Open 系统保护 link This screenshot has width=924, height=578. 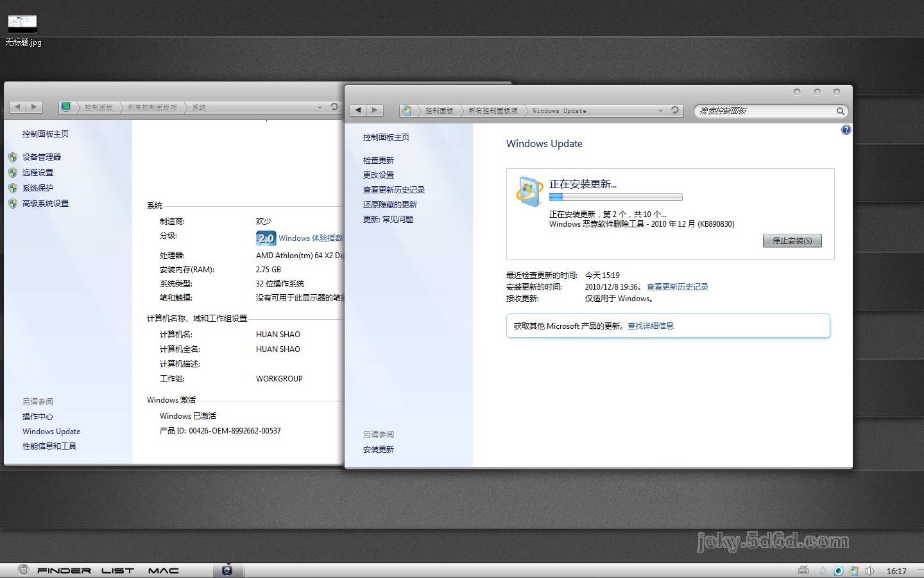click(38, 188)
